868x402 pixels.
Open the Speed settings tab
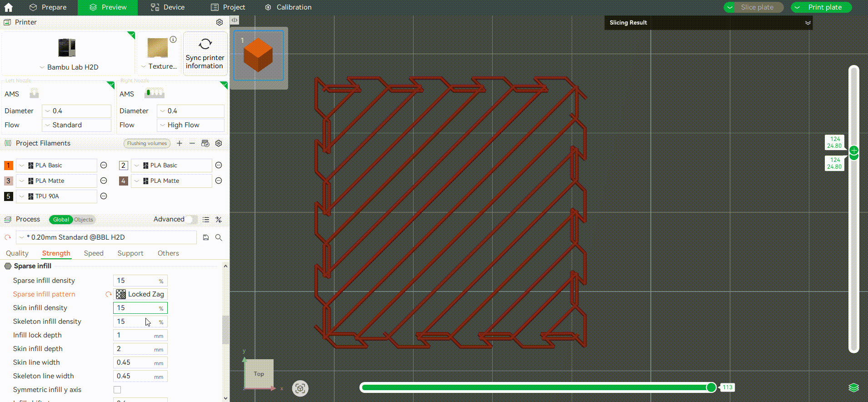click(94, 253)
